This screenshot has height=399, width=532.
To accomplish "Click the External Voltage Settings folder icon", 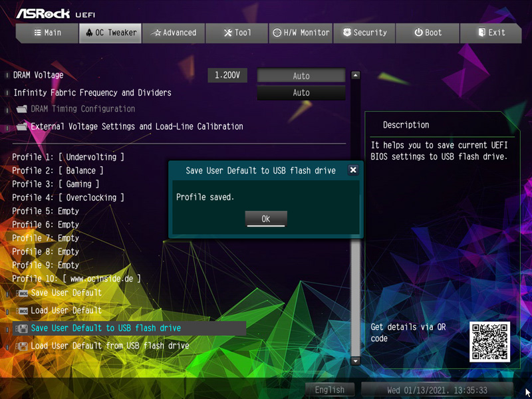I will point(22,127).
